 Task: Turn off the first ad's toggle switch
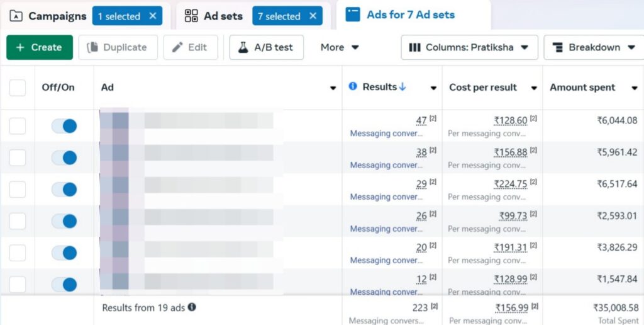[64, 126]
